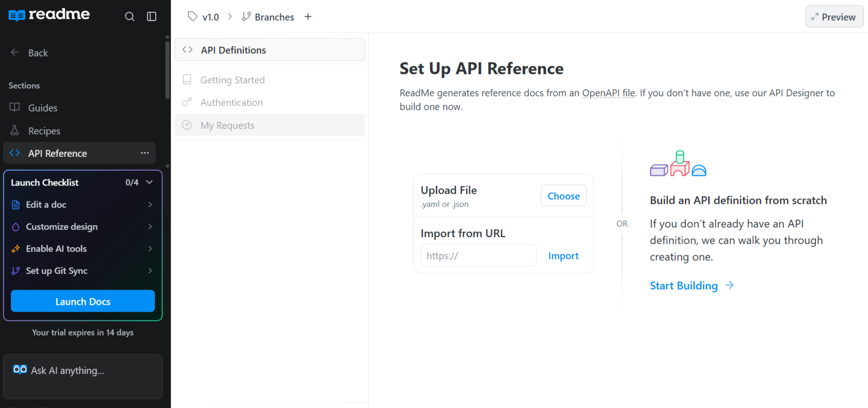Click the Recipes flask icon

click(14, 131)
